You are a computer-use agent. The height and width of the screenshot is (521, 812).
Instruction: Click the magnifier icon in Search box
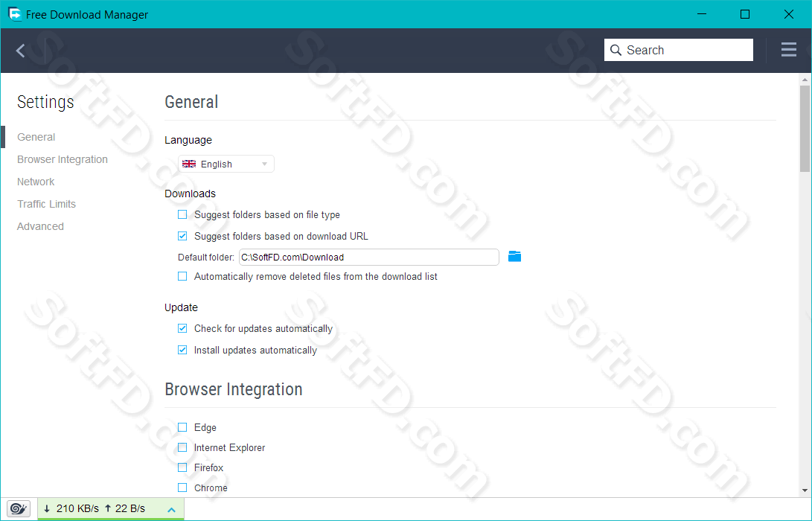(x=616, y=50)
